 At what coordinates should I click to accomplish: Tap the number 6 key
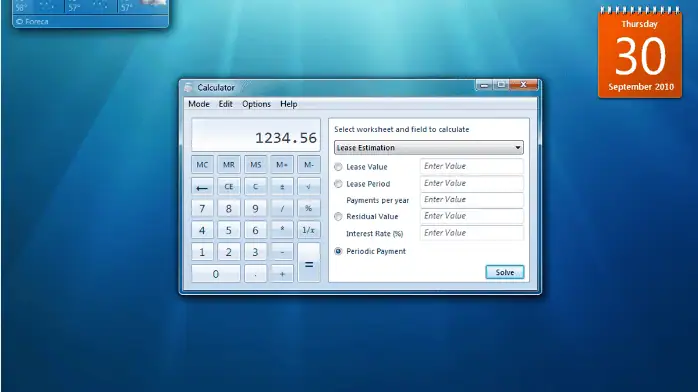(256, 230)
